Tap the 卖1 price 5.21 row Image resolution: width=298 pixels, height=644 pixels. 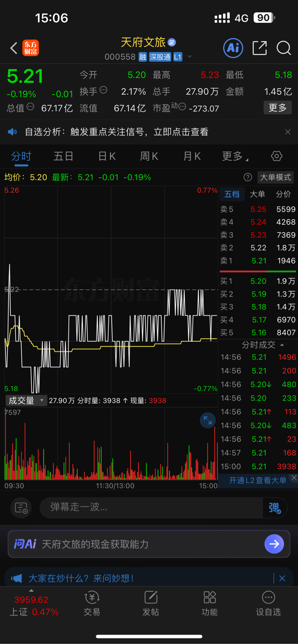pos(258,261)
